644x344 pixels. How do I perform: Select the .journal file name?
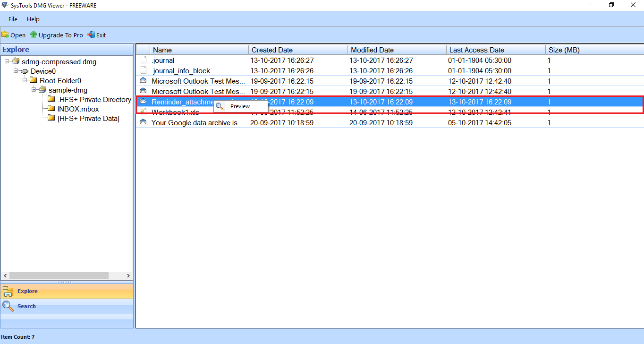(163, 60)
